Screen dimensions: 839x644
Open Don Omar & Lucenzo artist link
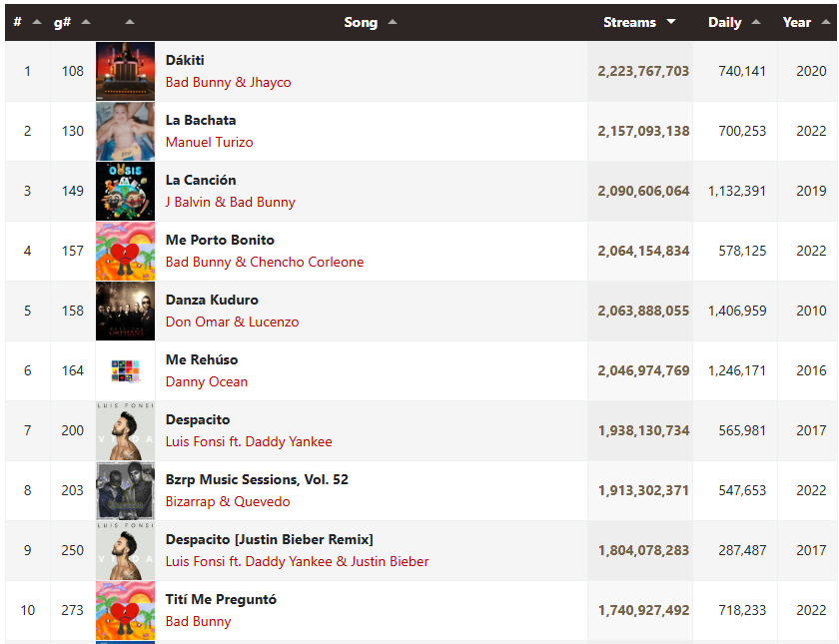232,322
